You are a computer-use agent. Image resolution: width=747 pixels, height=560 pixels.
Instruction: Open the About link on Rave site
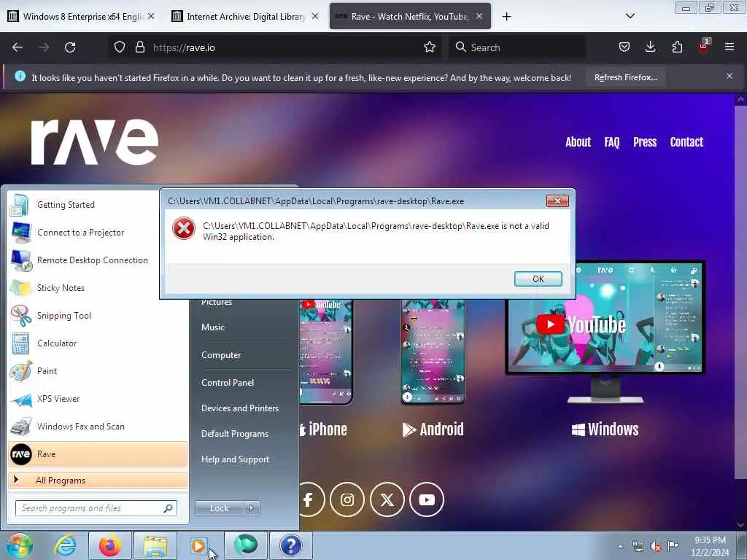[578, 142]
